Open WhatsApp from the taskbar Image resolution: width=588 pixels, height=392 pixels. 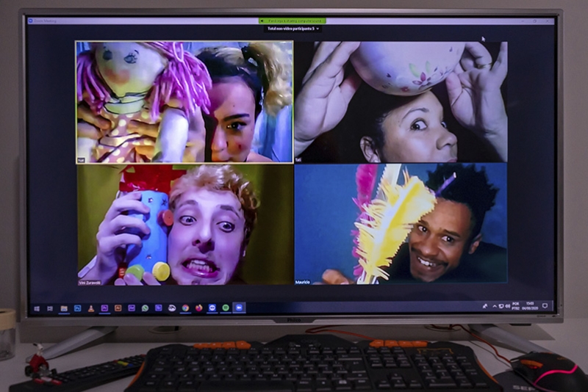[x=145, y=308]
